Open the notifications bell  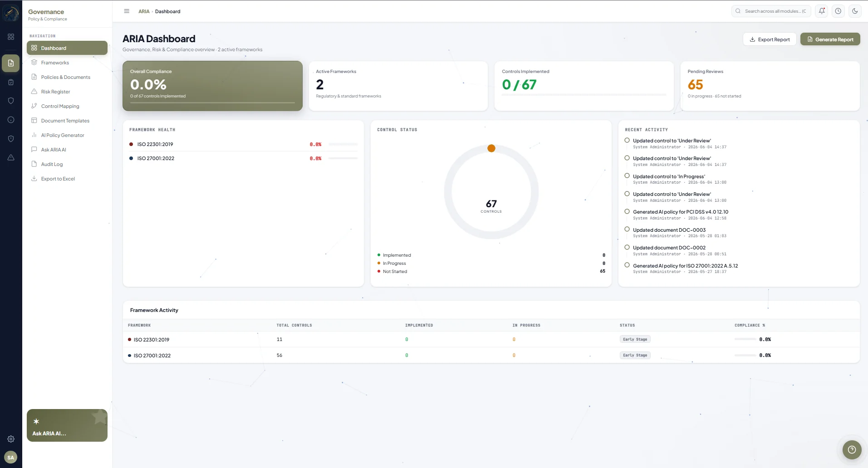point(822,11)
